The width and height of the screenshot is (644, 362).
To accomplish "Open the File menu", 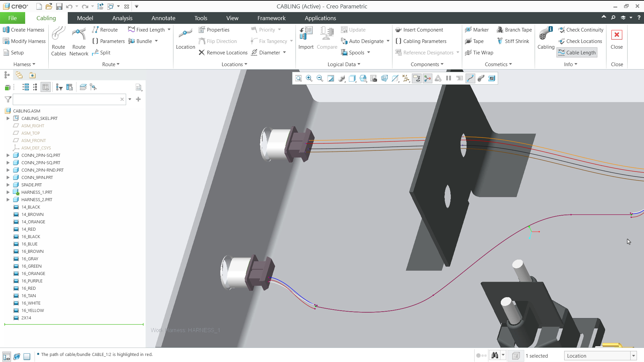I will tap(12, 18).
